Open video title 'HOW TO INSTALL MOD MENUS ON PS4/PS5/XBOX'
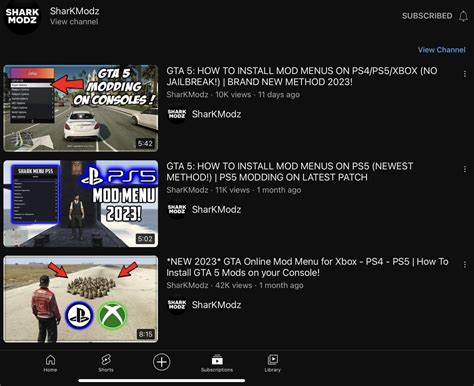Image resolution: width=474 pixels, height=386 pixels. 302,76
